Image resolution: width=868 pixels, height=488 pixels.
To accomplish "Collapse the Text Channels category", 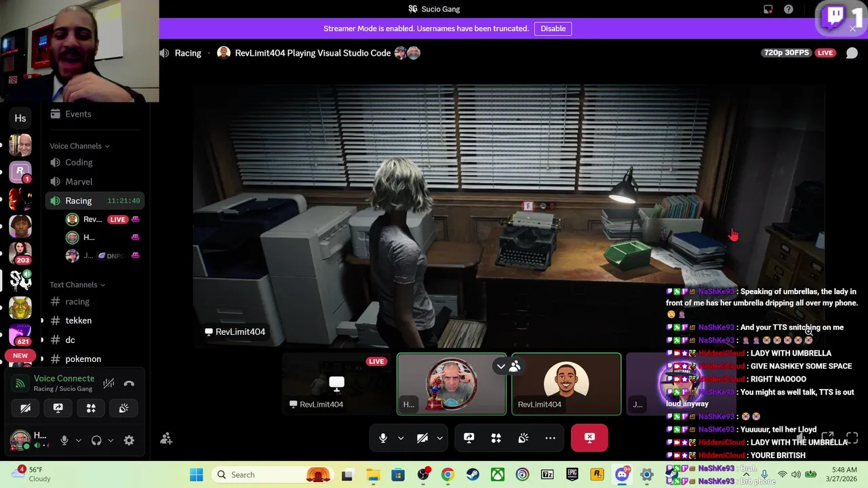I will [x=77, y=285].
